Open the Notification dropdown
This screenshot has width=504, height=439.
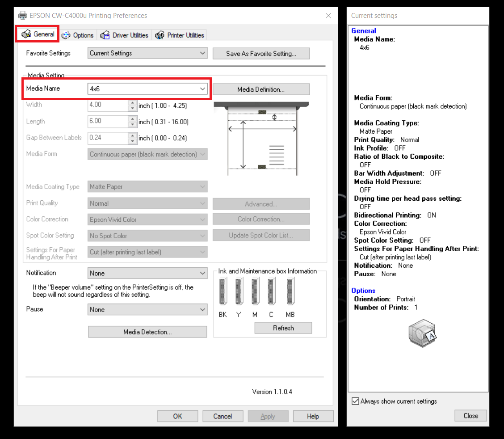coord(202,273)
